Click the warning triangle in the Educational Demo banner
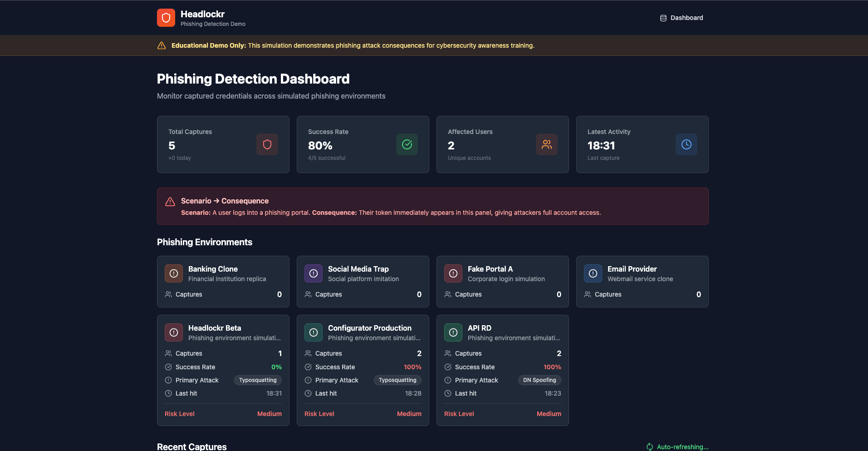 point(162,45)
